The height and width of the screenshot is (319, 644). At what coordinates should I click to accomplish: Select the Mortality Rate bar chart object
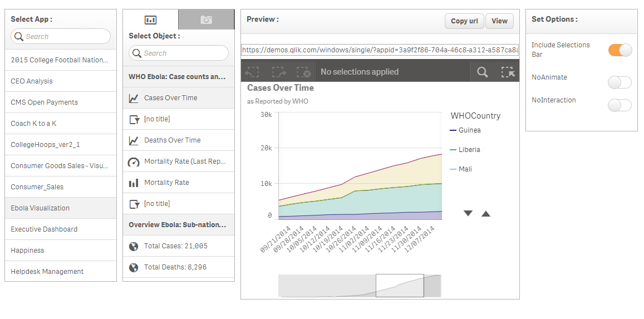pyautogui.click(x=179, y=182)
